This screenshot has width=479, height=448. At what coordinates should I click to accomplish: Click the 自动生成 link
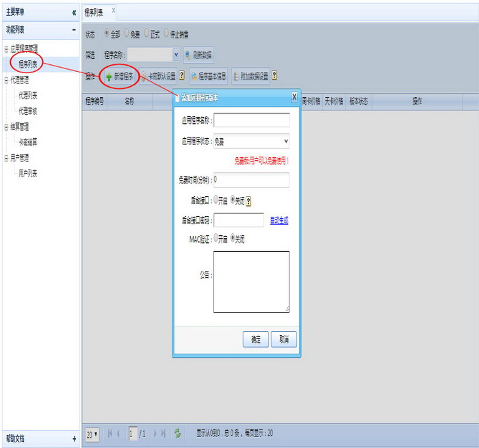tap(279, 220)
